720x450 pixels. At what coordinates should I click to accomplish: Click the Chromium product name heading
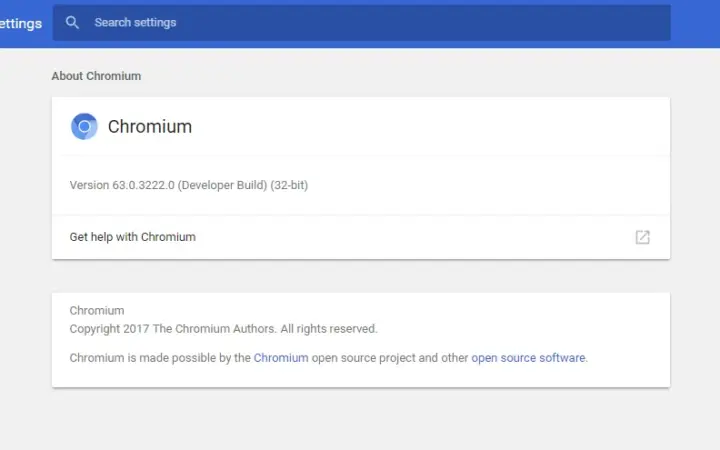click(150, 127)
